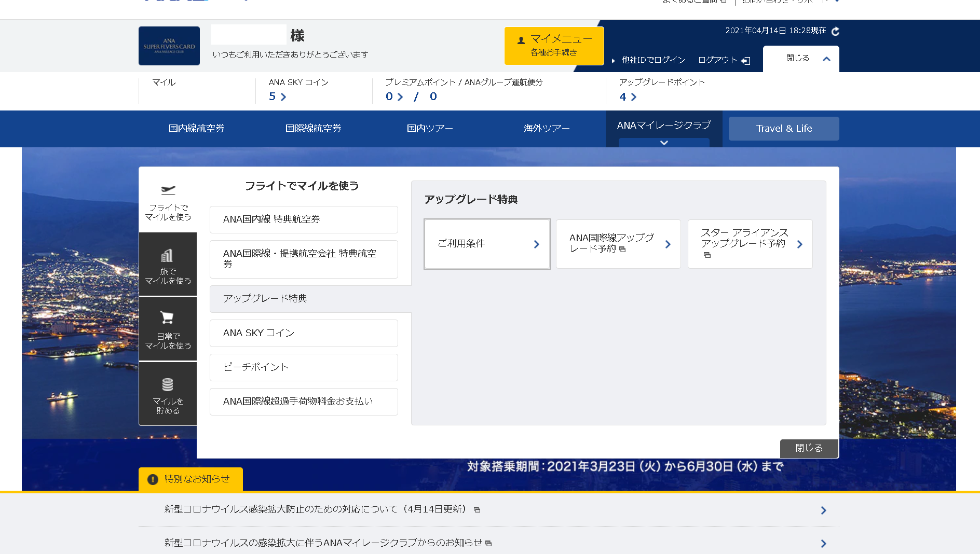
Task: Click the アップグレードポイント balance 4
Action: (x=622, y=96)
